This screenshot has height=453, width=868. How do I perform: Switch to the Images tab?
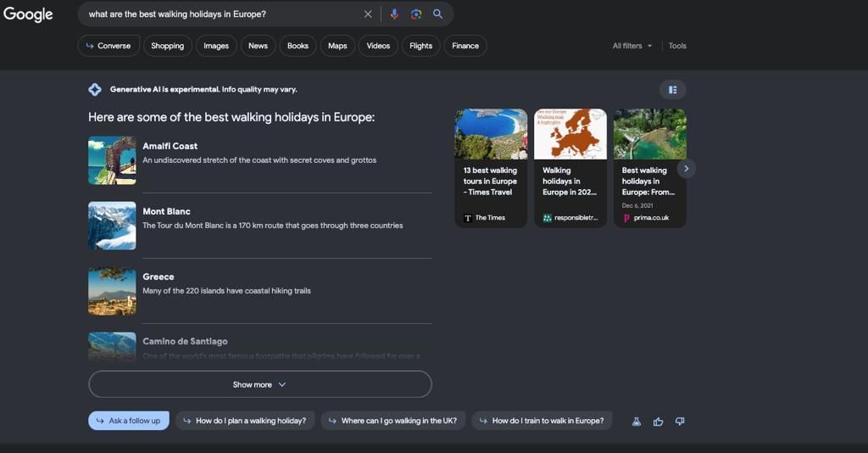(216, 46)
